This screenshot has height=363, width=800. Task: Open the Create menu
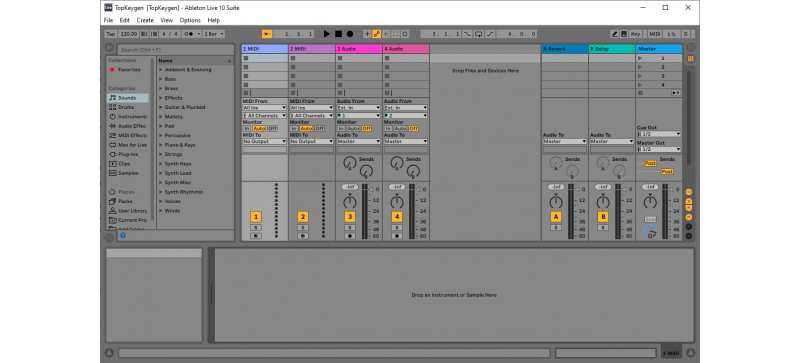click(x=145, y=20)
